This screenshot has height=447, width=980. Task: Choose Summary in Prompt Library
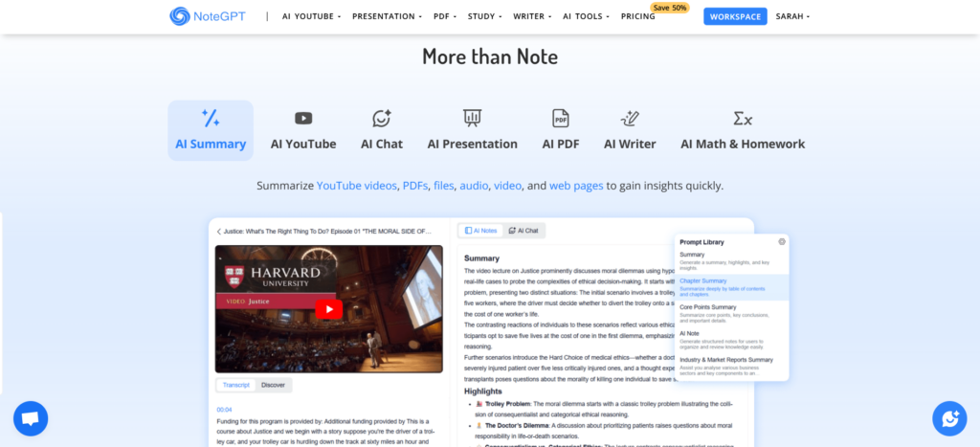pyautogui.click(x=731, y=260)
